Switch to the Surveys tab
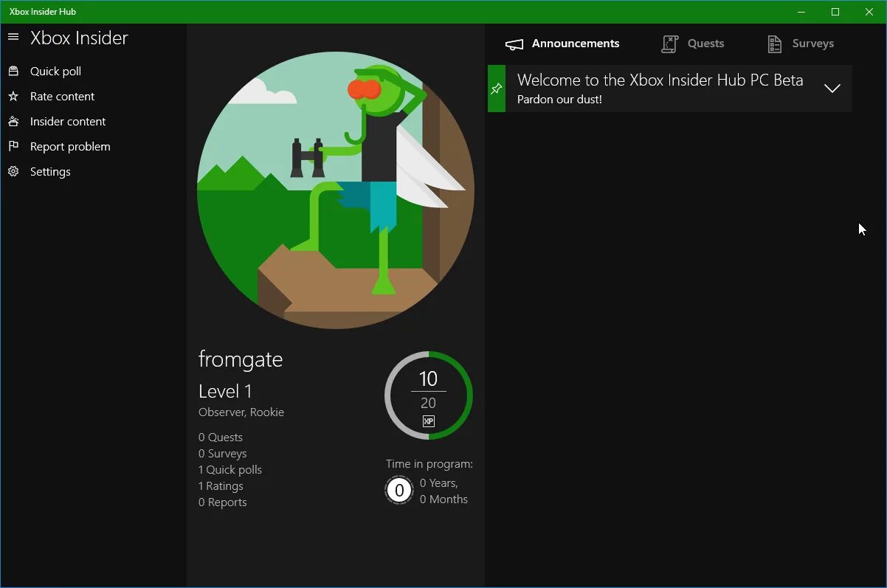 (800, 44)
